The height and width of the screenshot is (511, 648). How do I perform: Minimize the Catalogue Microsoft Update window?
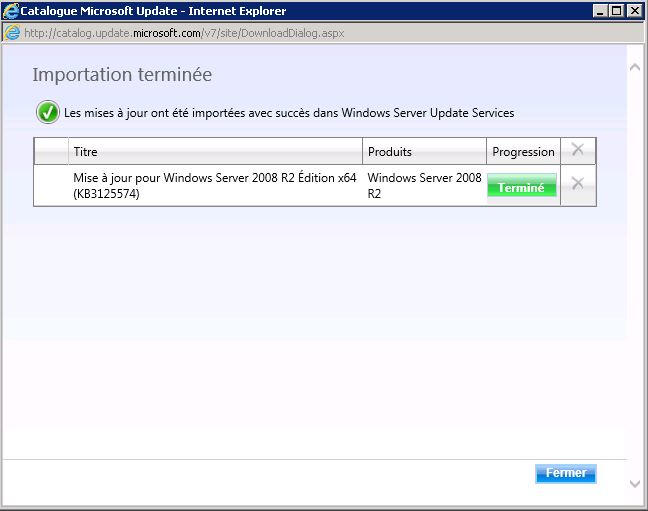(x=600, y=11)
